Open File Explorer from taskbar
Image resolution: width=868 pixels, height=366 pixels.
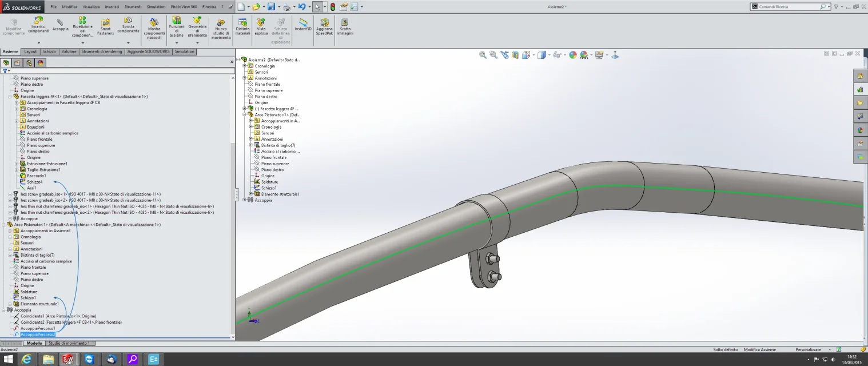[x=48, y=359]
